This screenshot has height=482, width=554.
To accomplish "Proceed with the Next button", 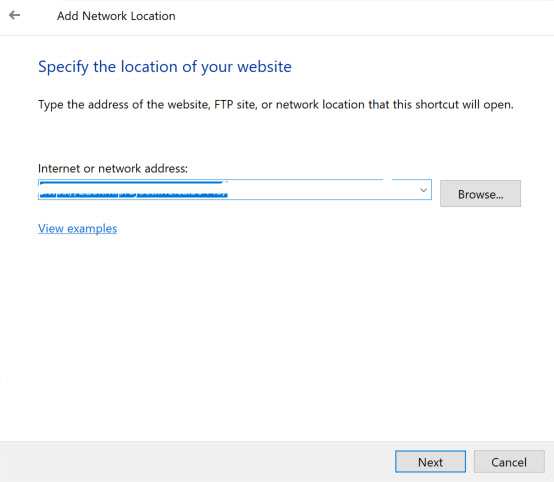I will [x=430, y=462].
